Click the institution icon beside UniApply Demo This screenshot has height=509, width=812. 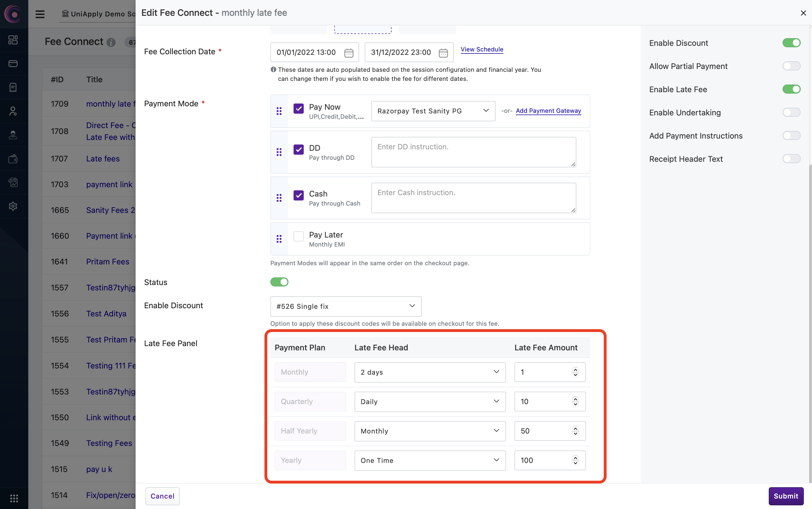coord(65,14)
